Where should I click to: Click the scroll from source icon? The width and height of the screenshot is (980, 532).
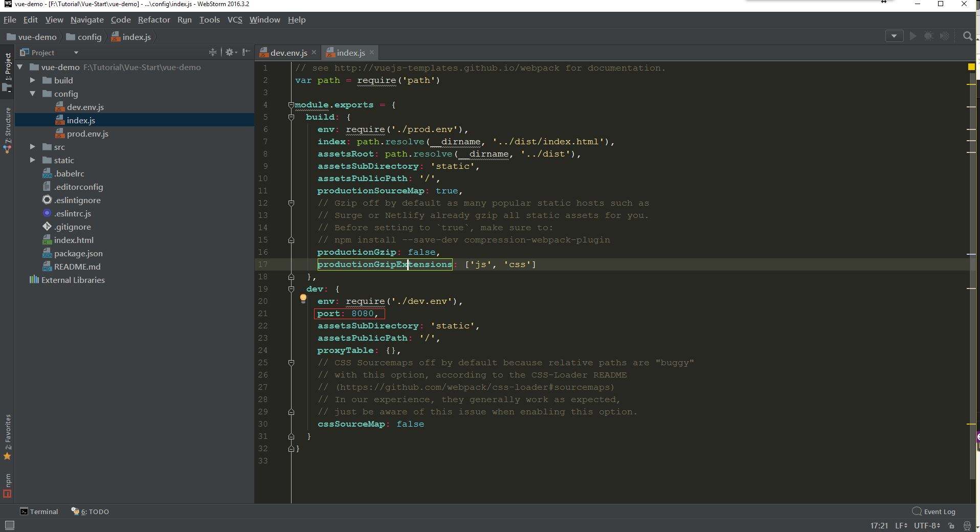[x=213, y=52]
